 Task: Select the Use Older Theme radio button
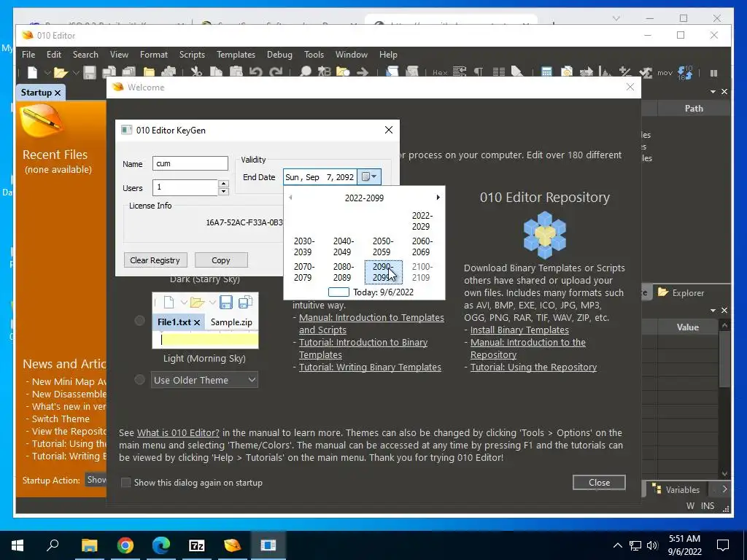(139, 379)
